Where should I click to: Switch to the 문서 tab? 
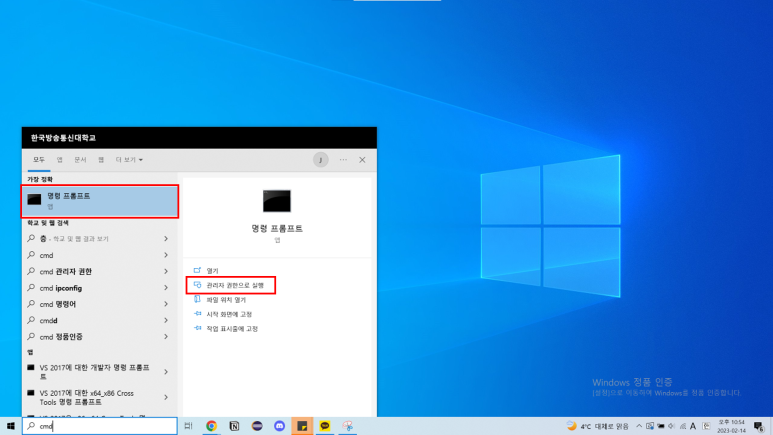(x=80, y=160)
